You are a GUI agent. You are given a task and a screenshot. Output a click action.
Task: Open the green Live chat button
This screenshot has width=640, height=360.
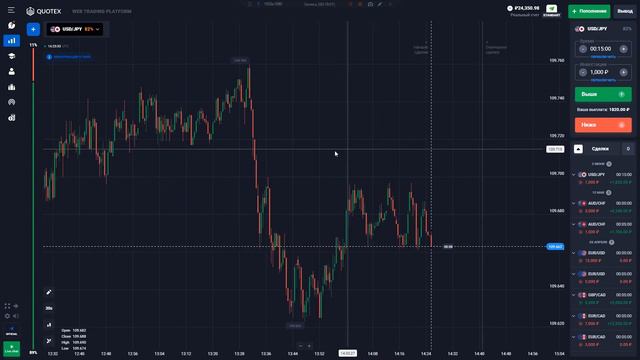11,349
